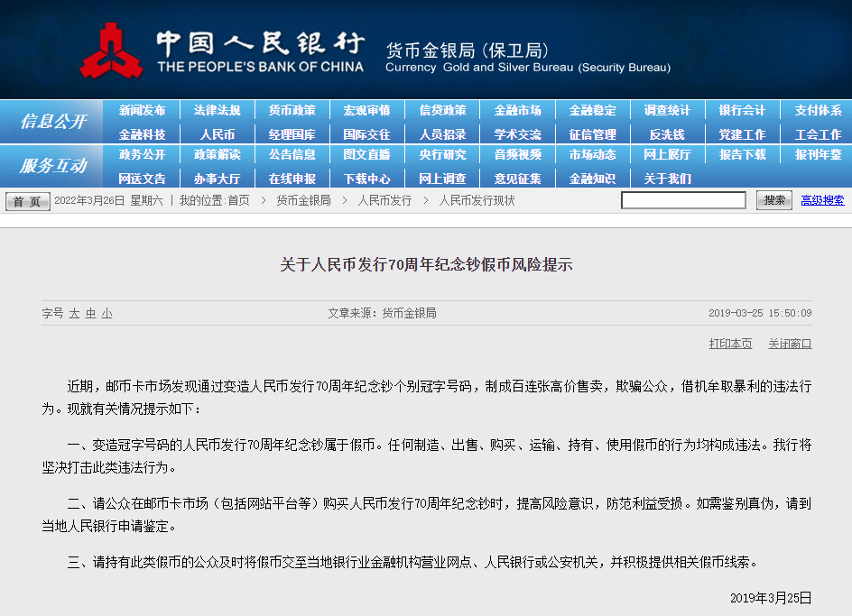The image size is (852, 616).
Task: Select the 金融知识 menu item
Action: (x=592, y=179)
